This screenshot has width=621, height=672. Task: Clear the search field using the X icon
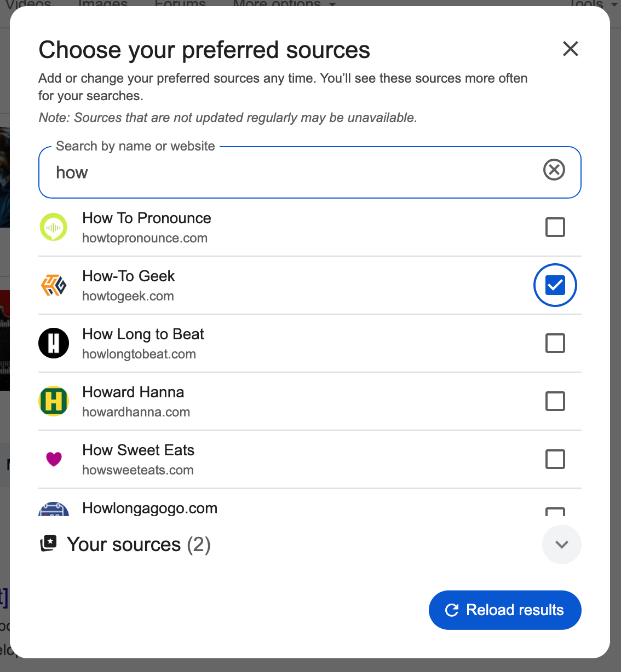coord(554,170)
